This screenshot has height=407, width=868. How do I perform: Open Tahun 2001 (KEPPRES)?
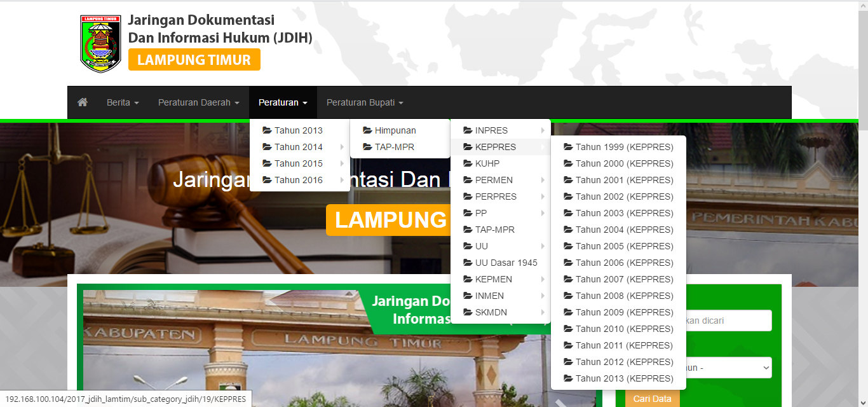(x=618, y=180)
